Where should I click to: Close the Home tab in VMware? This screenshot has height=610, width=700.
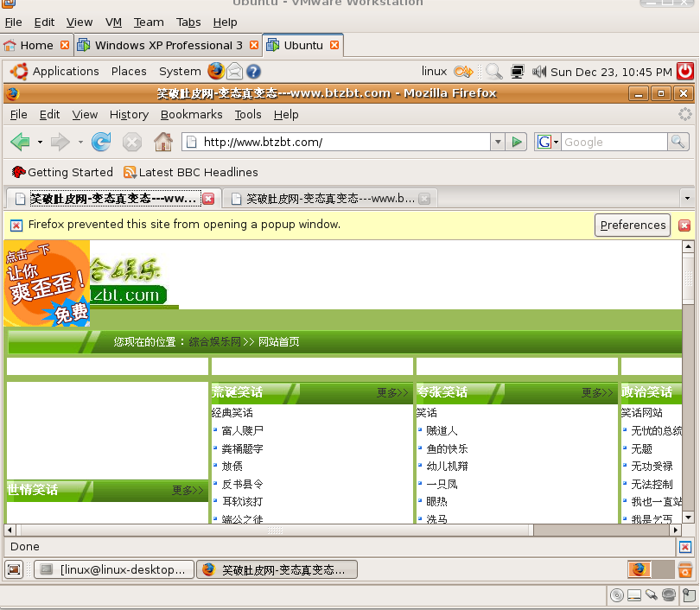(x=65, y=45)
